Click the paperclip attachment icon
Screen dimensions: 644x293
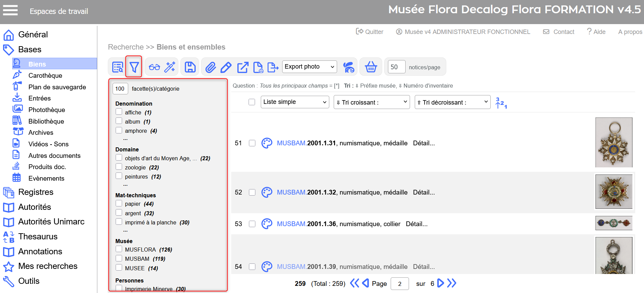tap(211, 67)
